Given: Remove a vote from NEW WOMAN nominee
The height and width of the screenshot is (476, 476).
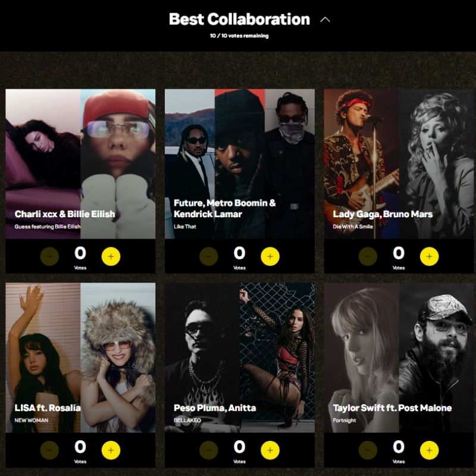Looking at the screenshot, I should click(49, 450).
